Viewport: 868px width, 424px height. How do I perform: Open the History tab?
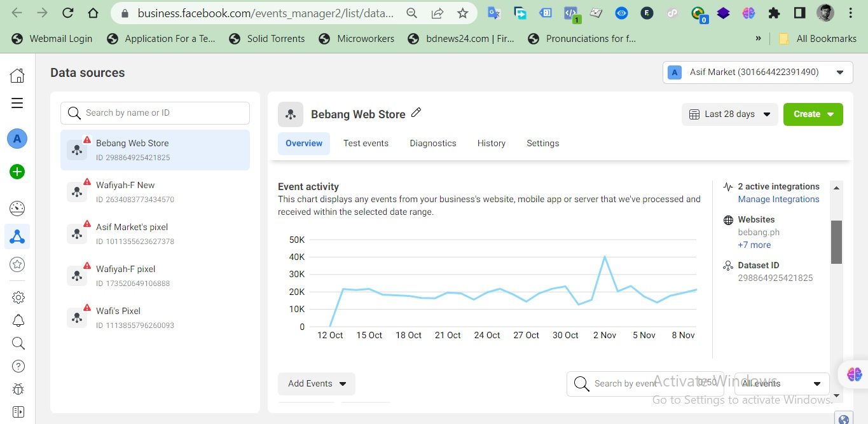492,143
